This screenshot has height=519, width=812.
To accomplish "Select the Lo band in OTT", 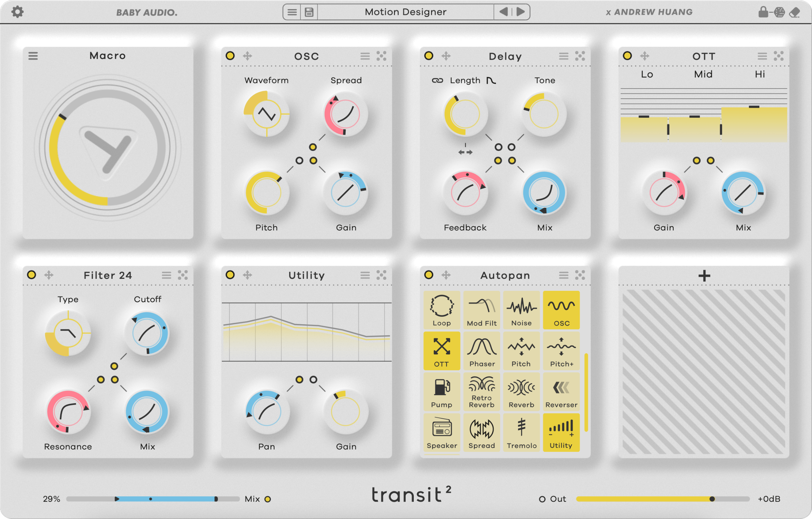I will [647, 74].
